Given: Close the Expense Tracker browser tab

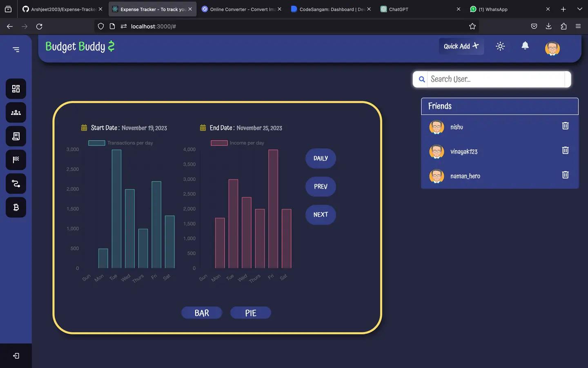Looking at the screenshot, I should [x=190, y=9].
